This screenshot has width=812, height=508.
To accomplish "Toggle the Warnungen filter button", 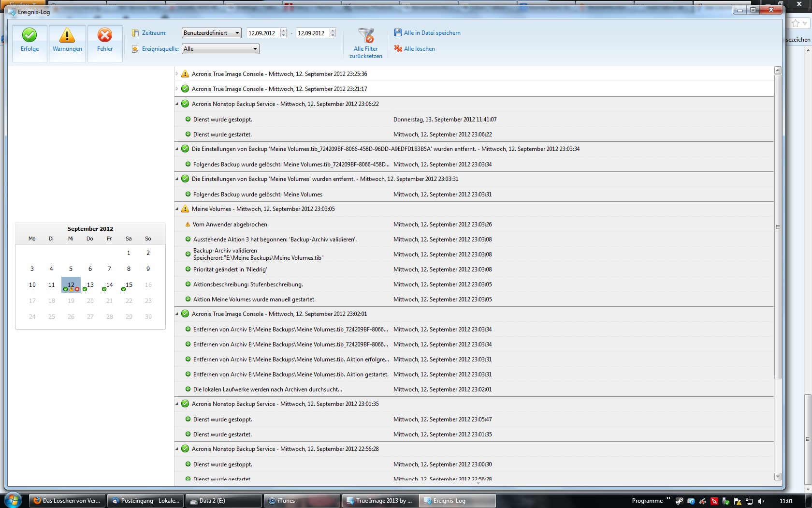I will [67, 43].
